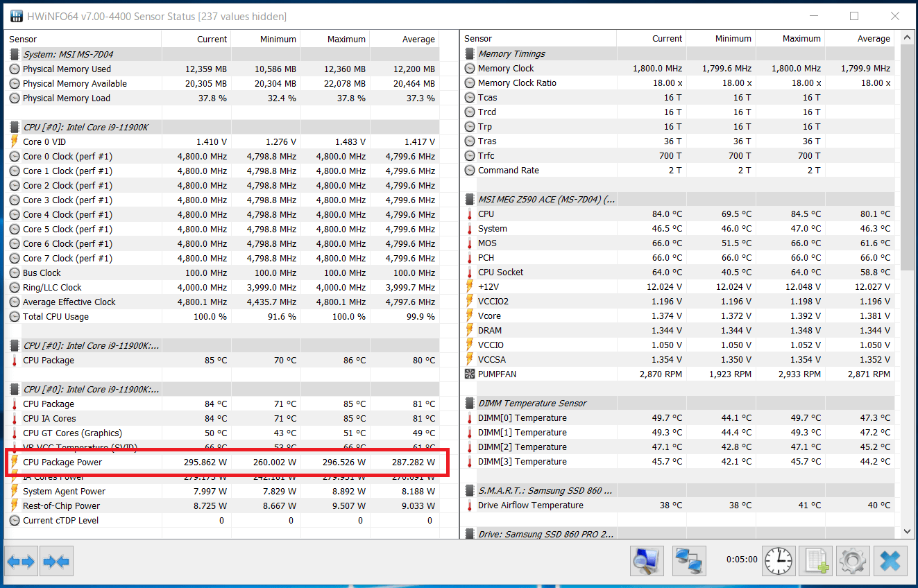Click the icon beside Total CPU Usage
Image resolution: width=918 pixels, height=588 pixels.
(15, 317)
